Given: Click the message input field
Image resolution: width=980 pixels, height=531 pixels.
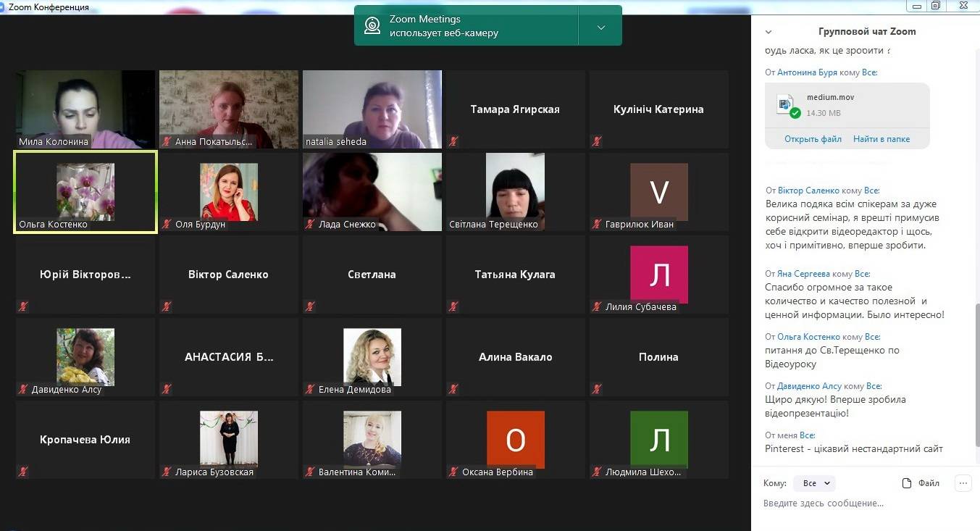Looking at the screenshot, I should coord(855,503).
